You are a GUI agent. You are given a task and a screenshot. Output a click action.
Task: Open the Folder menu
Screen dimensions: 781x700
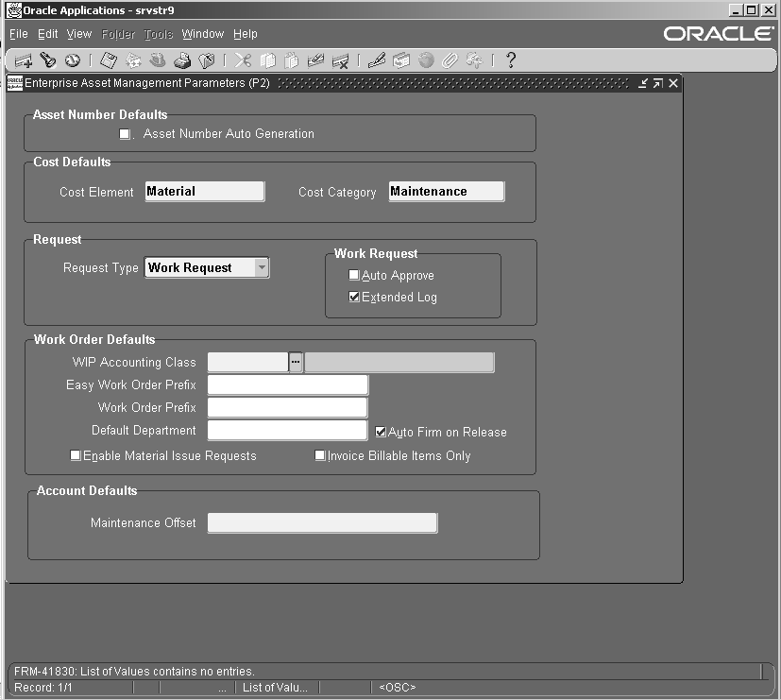click(x=118, y=34)
